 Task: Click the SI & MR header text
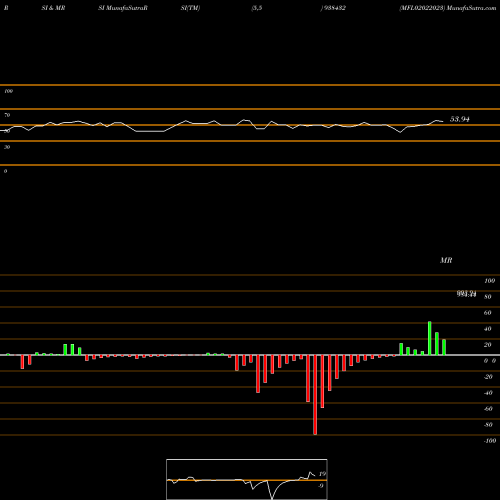pyautogui.click(x=53, y=8)
